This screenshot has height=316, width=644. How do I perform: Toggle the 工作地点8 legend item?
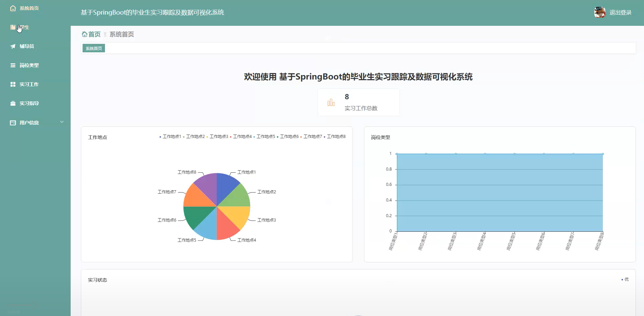334,137
